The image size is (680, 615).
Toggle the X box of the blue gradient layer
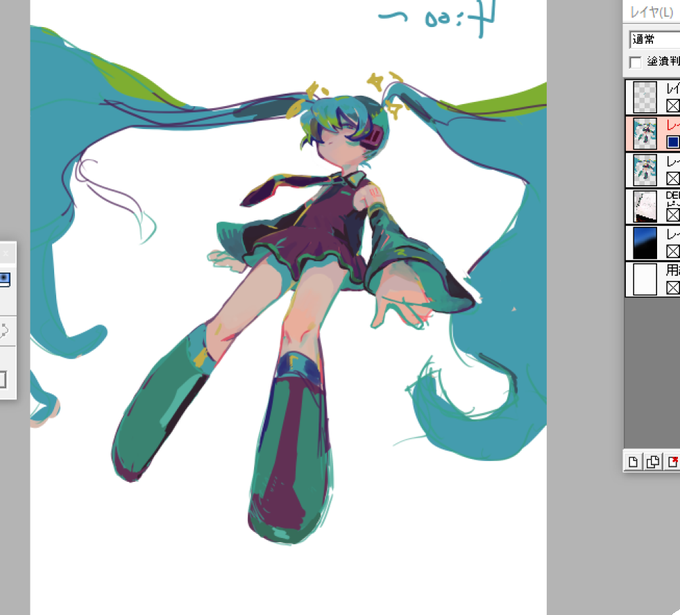[x=673, y=251]
